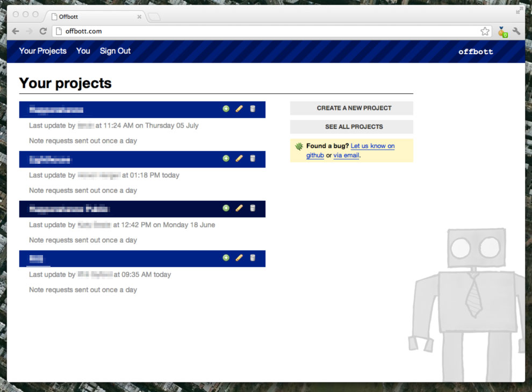Click add icon on project updated Thursday 05 July

point(226,109)
